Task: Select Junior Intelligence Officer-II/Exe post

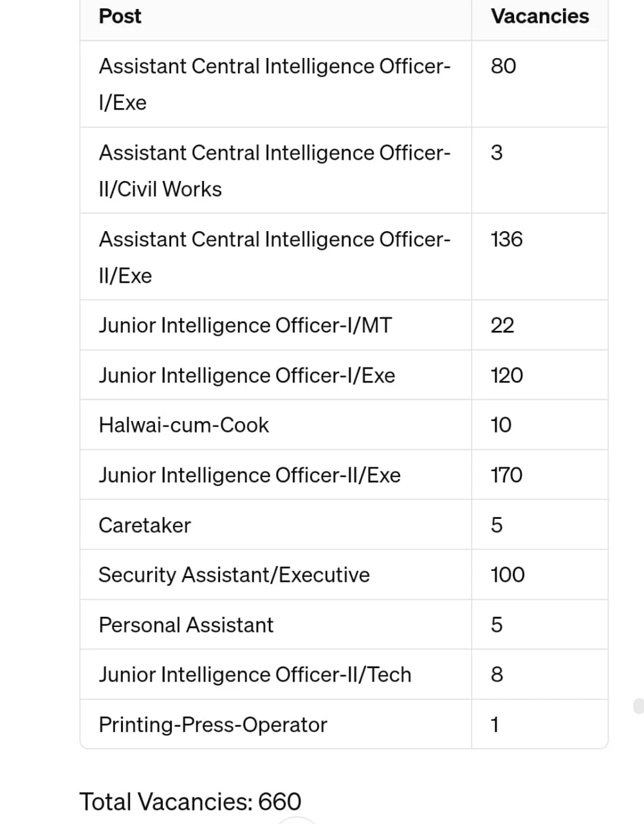Action: pyautogui.click(x=249, y=476)
